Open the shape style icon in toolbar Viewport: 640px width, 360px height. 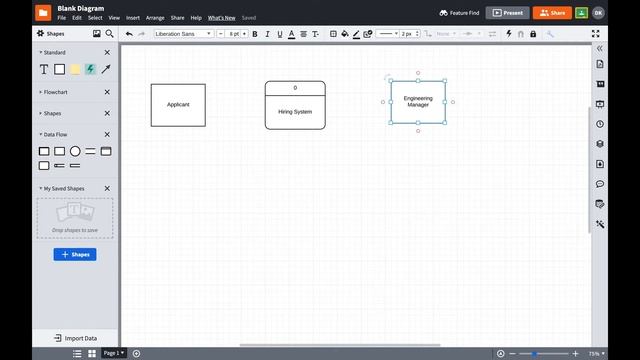click(x=368, y=34)
